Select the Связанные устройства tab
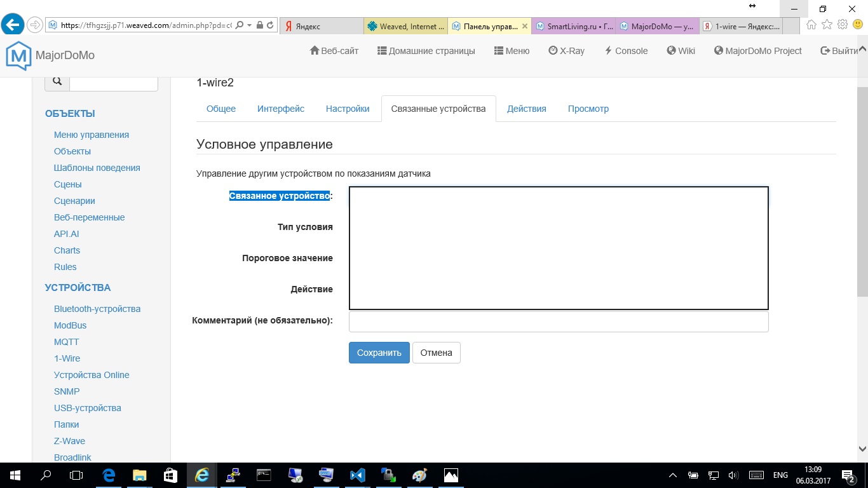Viewport: 868px width, 488px height. (x=438, y=109)
